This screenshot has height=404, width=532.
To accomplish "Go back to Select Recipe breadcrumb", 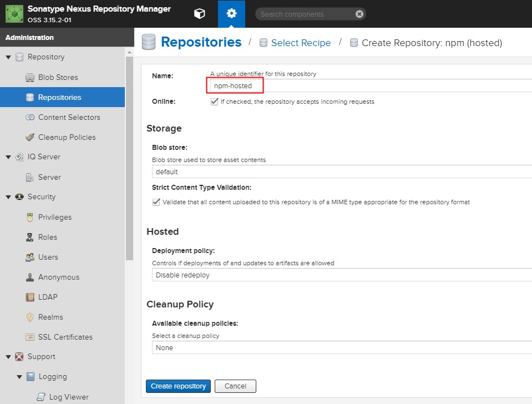I will (301, 43).
